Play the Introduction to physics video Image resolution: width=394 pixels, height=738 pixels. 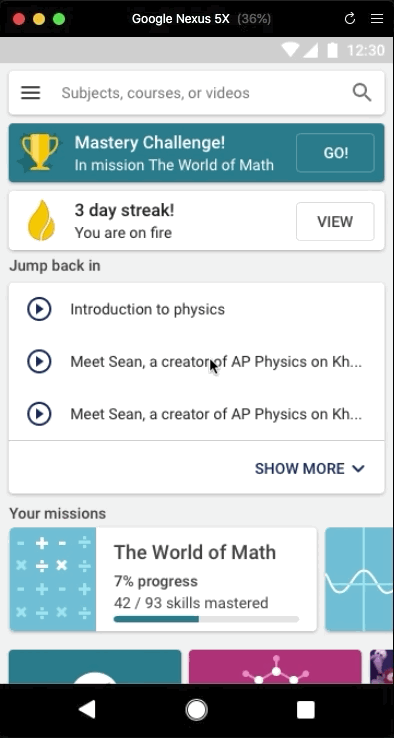39,309
